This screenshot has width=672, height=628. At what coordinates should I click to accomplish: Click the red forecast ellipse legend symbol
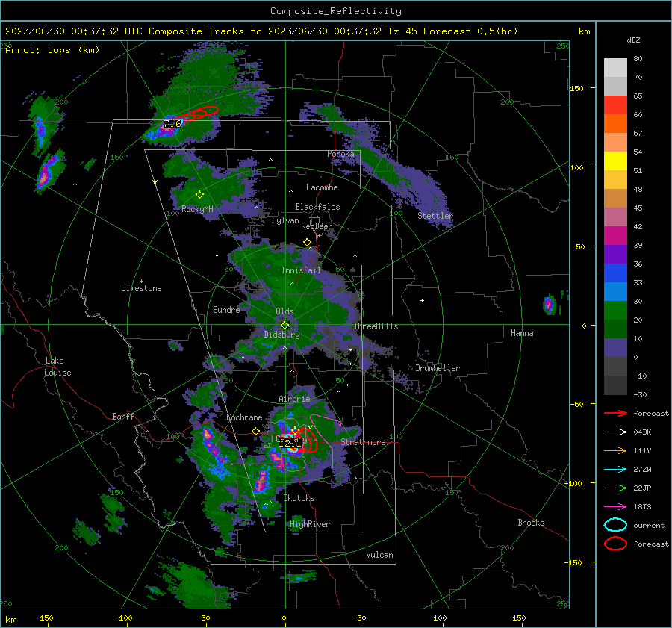(x=615, y=544)
